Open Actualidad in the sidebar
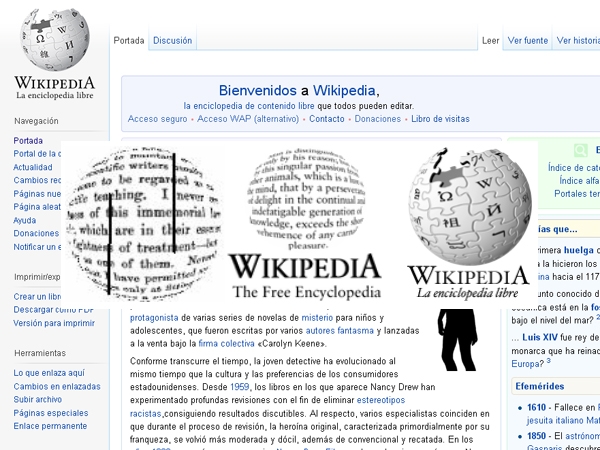The width and height of the screenshot is (600, 450). pos(33,167)
